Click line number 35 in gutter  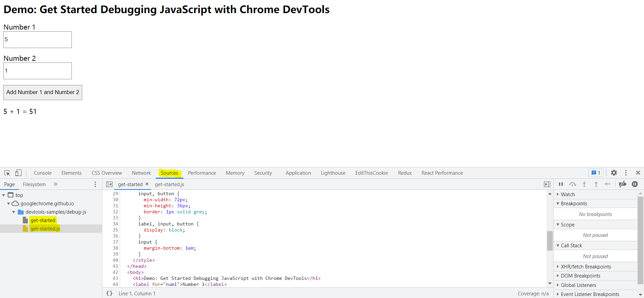click(x=115, y=230)
